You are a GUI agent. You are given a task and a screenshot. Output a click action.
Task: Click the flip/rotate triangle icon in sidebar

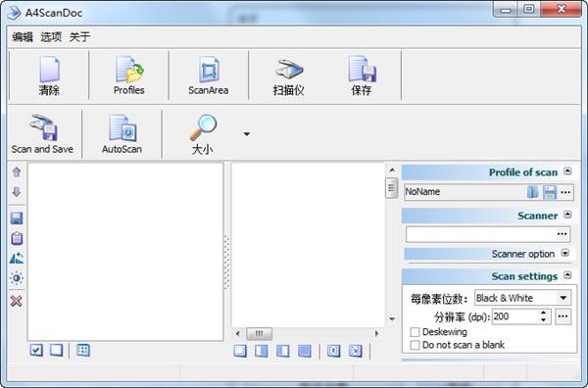17,258
